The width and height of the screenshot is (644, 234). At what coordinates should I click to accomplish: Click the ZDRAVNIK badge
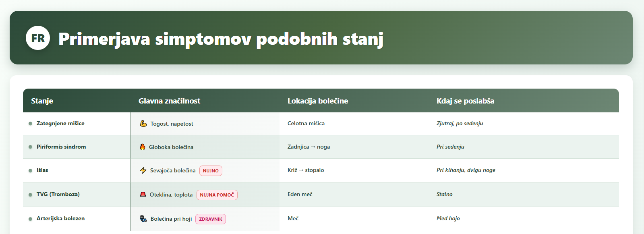(x=211, y=219)
